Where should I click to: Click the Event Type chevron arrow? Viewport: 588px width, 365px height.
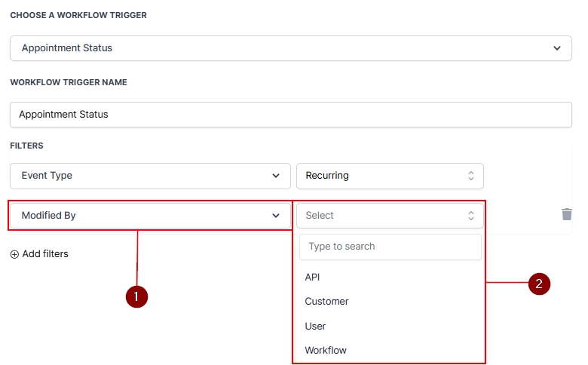275,176
